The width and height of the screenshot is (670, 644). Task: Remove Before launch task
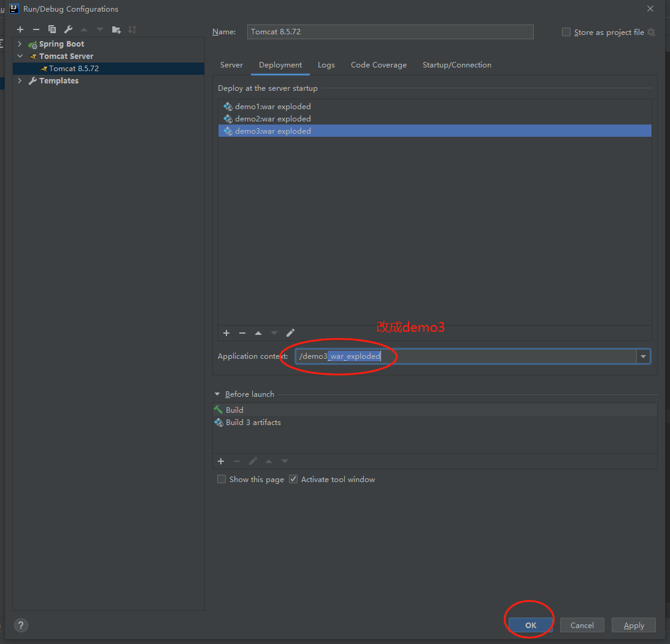[x=237, y=461]
